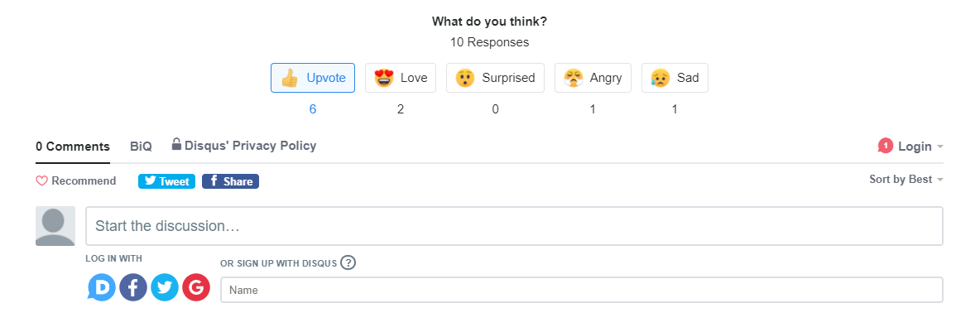Log in with the Twitter icon
The height and width of the screenshot is (332, 980).
click(x=165, y=287)
